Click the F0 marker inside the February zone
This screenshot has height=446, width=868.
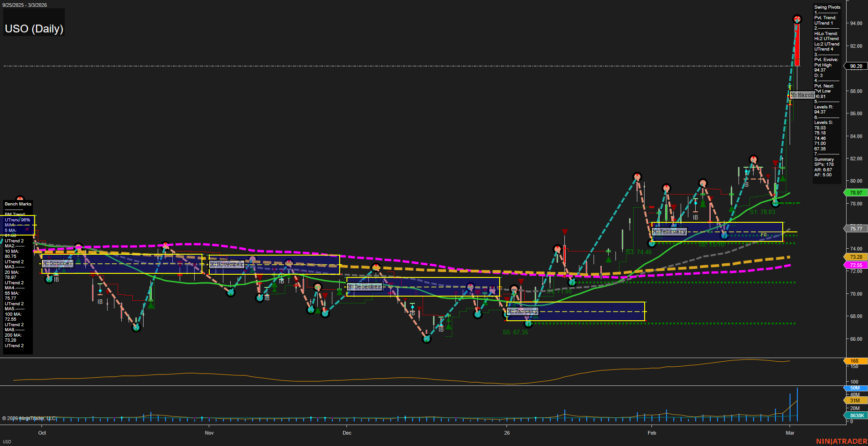pyautogui.click(x=763, y=234)
